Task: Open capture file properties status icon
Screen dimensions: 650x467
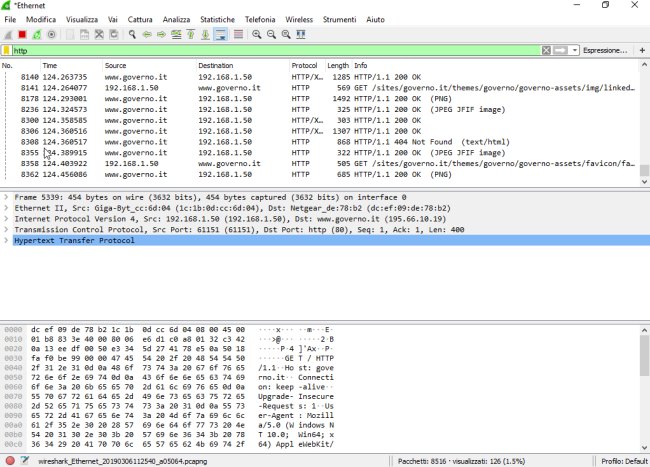Action: [25, 461]
